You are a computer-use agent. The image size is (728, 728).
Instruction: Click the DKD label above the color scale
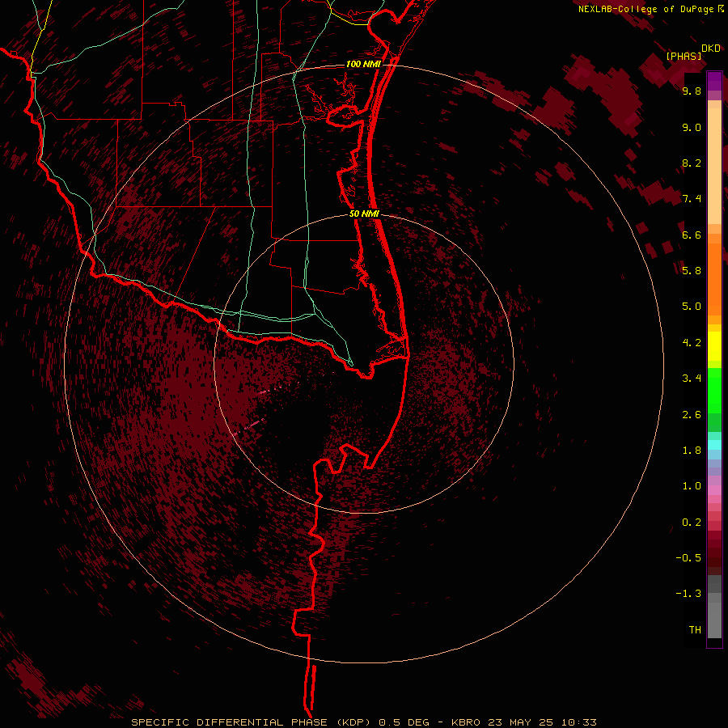(711, 49)
